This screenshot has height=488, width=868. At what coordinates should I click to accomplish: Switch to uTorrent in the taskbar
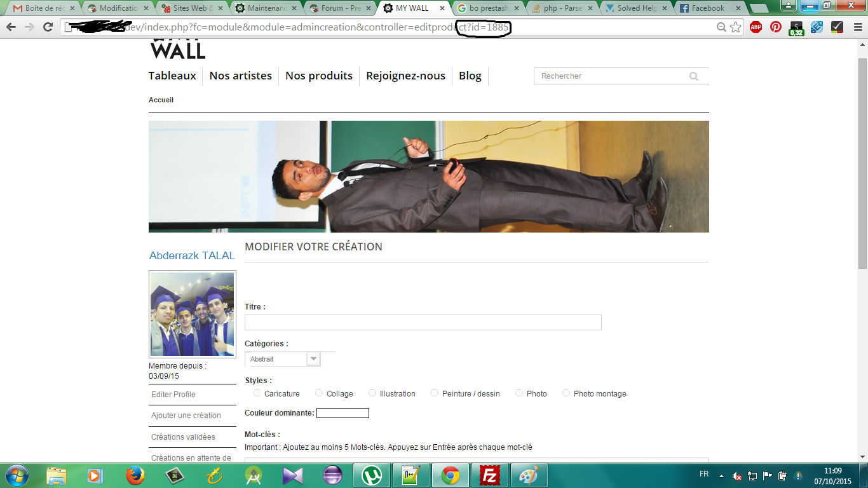click(372, 475)
